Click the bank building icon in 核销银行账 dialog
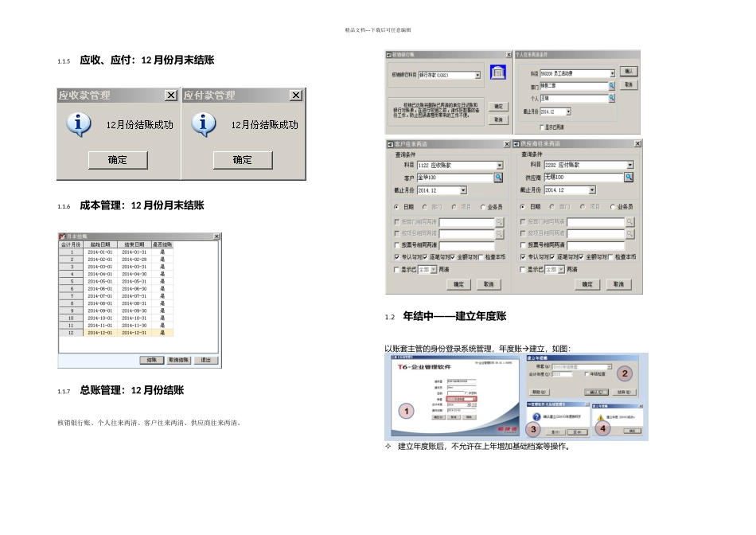Image resolution: width=756 pixels, height=535 pixels. click(498, 72)
